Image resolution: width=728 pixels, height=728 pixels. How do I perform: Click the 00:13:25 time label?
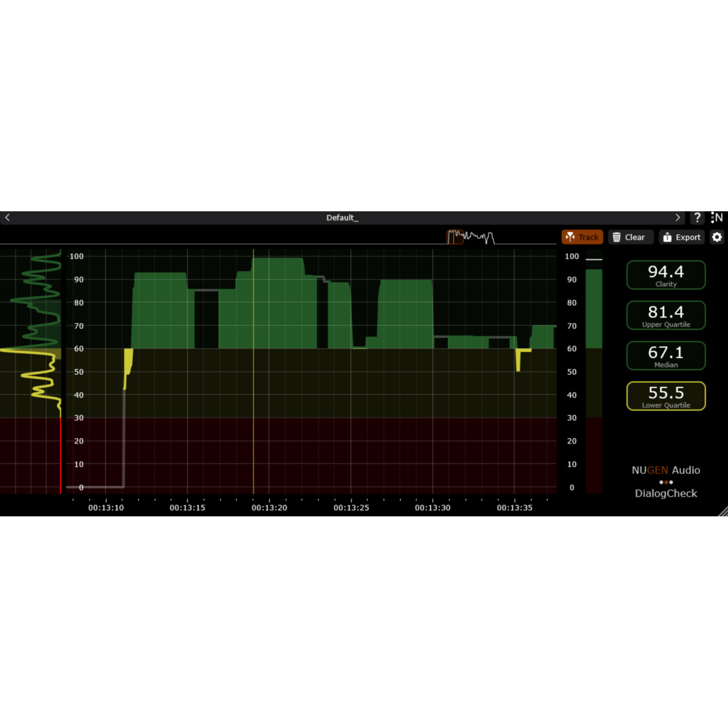(x=351, y=508)
